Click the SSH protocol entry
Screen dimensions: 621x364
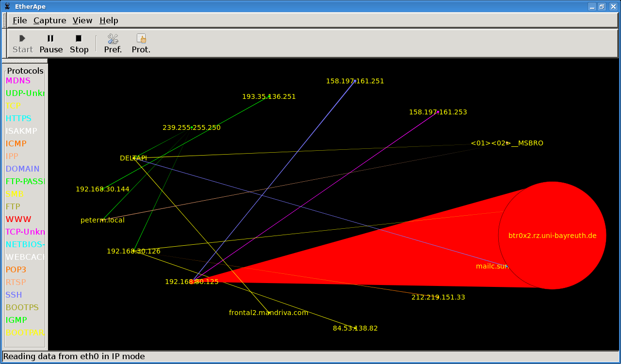tap(14, 295)
